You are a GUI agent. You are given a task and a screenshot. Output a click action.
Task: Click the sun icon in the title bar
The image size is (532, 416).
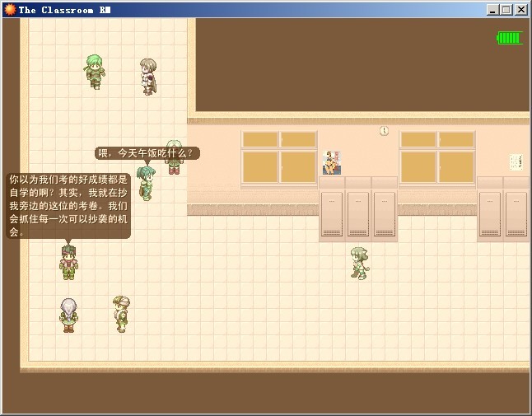click(10, 10)
